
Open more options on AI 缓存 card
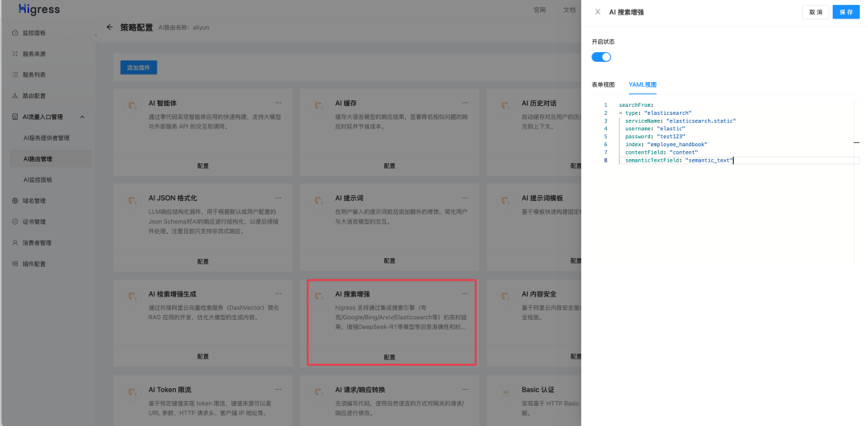465,103
